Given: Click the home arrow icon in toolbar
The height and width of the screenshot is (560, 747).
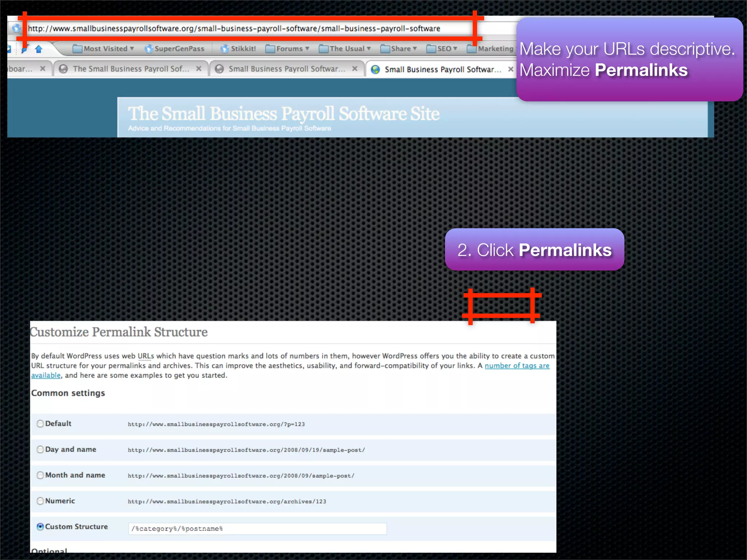Looking at the screenshot, I should [x=39, y=49].
